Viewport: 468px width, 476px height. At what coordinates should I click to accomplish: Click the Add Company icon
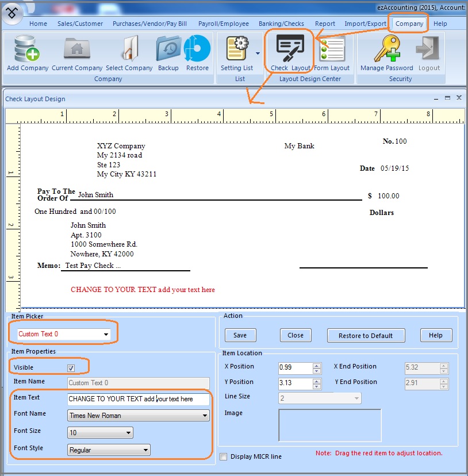pyautogui.click(x=26, y=52)
